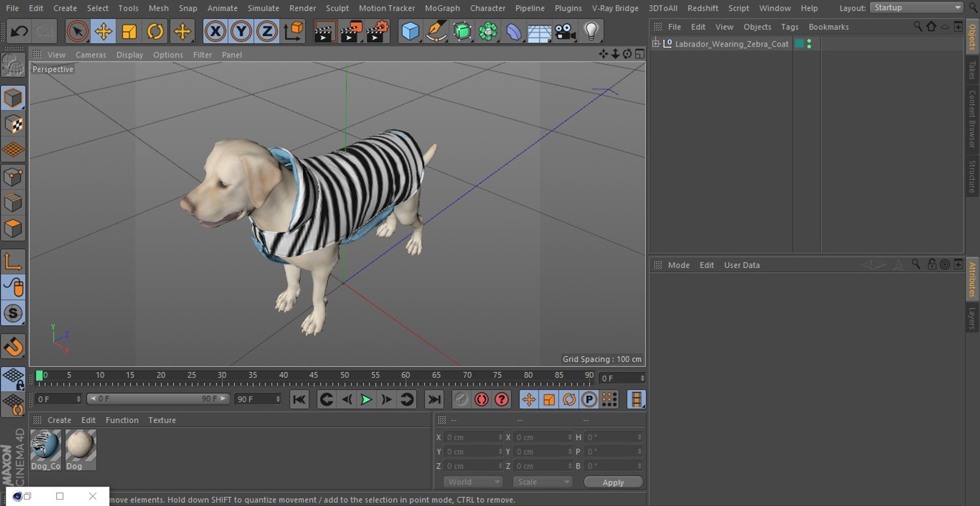Image resolution: width=980 pixels, height=506 pixels.
Task: Open World coordinate dropdown
Action: point(473,482)
